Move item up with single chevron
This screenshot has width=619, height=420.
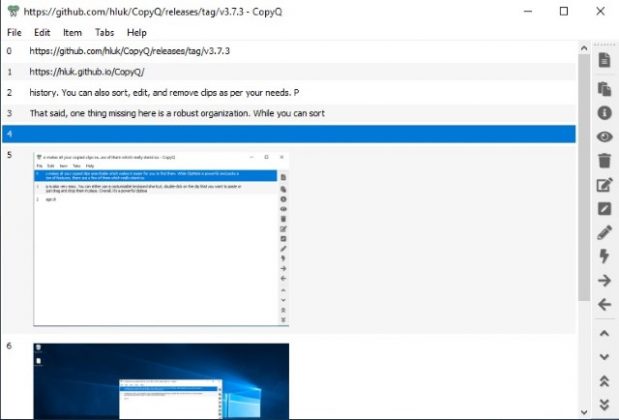point(604,334)
